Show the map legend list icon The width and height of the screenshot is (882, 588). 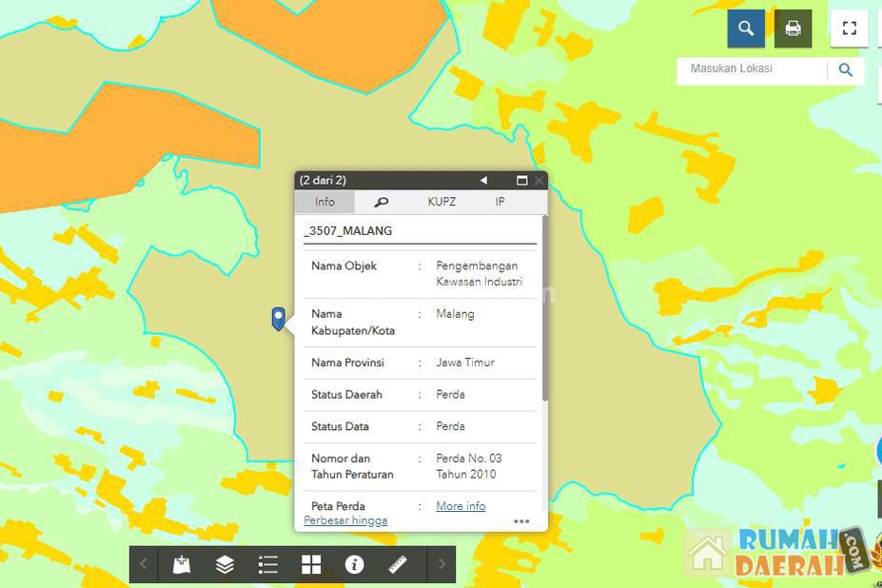pyautogui.click(x=268, y=564)
